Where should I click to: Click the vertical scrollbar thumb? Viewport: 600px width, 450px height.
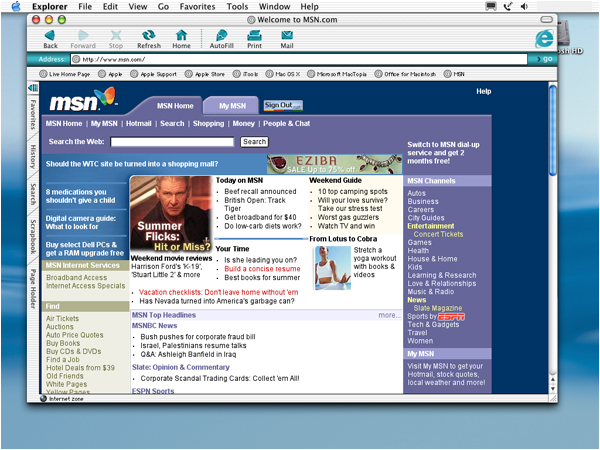(x=553, y=130)
